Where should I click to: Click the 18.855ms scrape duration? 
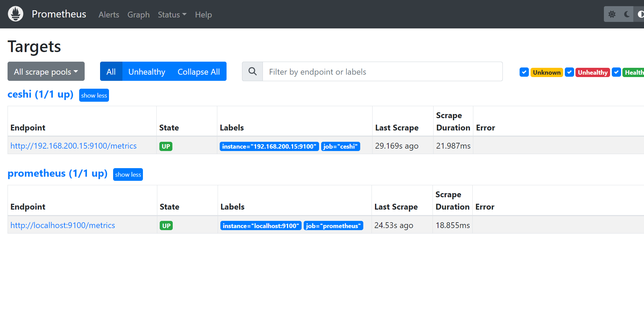pyautogui.click(x=452, y=225)
